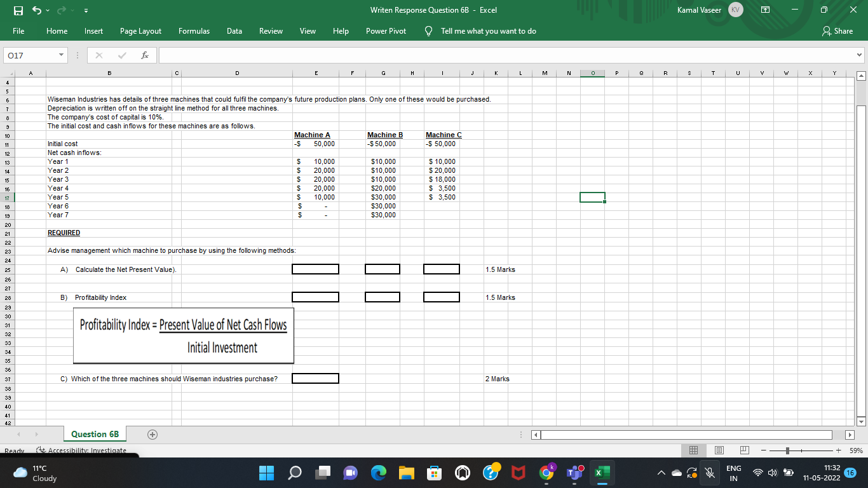Switch to Page Layout view in status bar
The image size is (868, 488).
[x=719, y=450]
